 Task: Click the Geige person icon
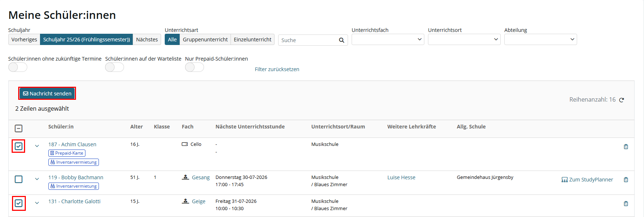[185, 201]
